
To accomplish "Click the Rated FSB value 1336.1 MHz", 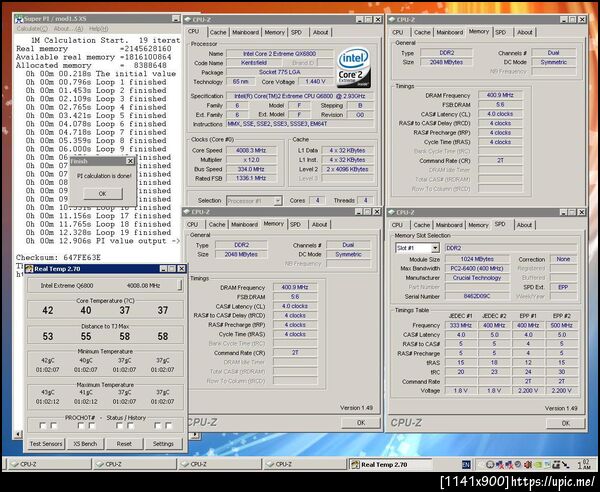I will click(x=251, y=178).
